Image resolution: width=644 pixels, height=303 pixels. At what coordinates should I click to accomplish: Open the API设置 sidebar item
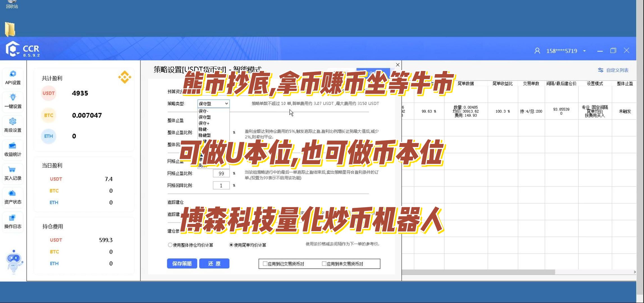13,78
